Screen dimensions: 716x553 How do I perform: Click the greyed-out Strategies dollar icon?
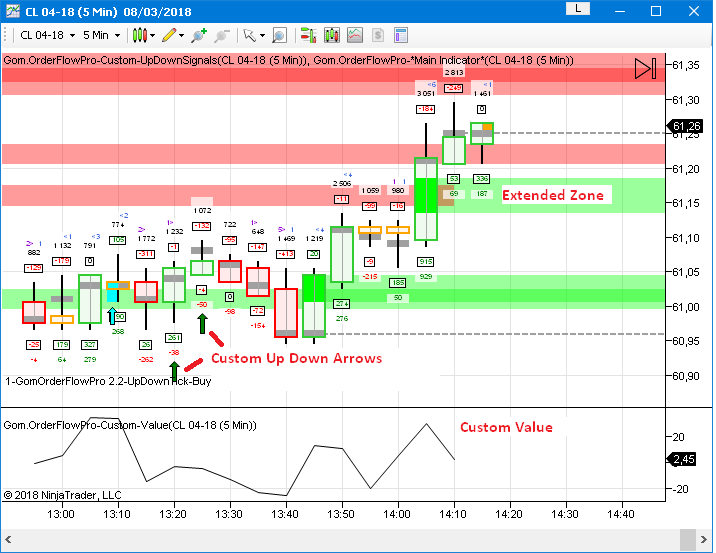(378, 35)
